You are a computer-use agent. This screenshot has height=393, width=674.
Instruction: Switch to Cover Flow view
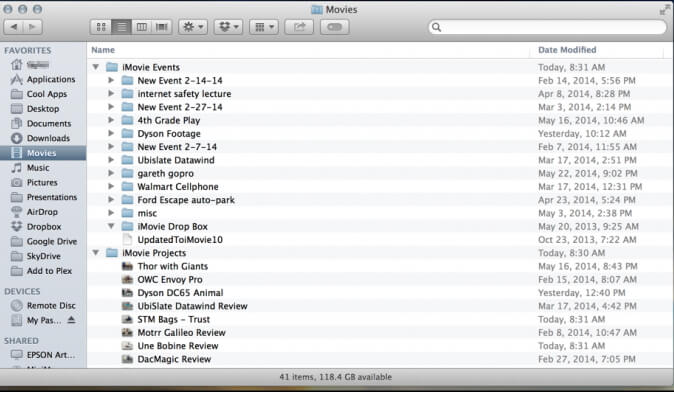pos(162,27)
